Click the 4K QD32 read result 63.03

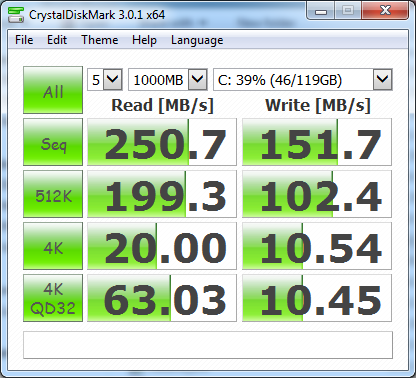(162, 298)
